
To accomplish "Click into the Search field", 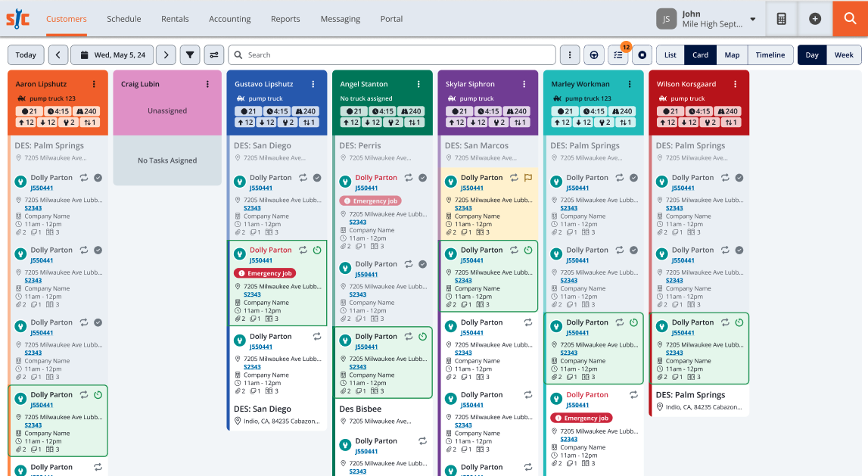I will [392, 54].
